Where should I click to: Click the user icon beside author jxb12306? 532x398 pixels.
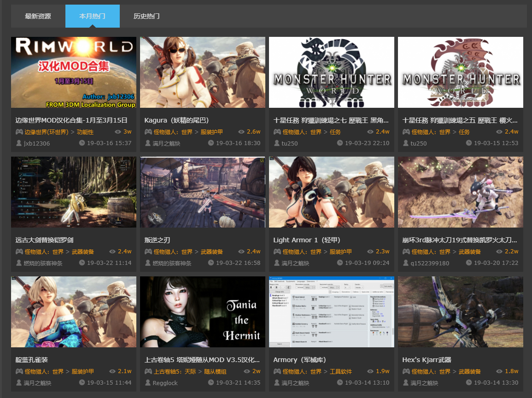[x=19, y=143]
